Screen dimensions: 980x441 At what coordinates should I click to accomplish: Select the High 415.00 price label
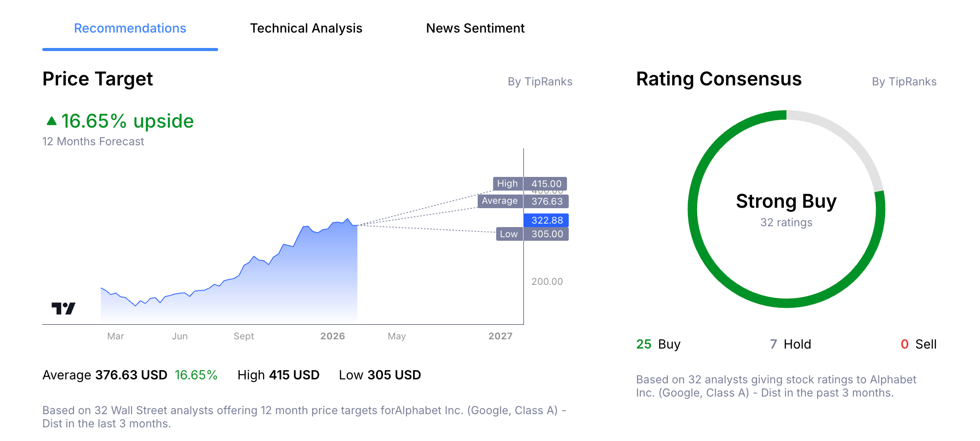click(530, 184)
